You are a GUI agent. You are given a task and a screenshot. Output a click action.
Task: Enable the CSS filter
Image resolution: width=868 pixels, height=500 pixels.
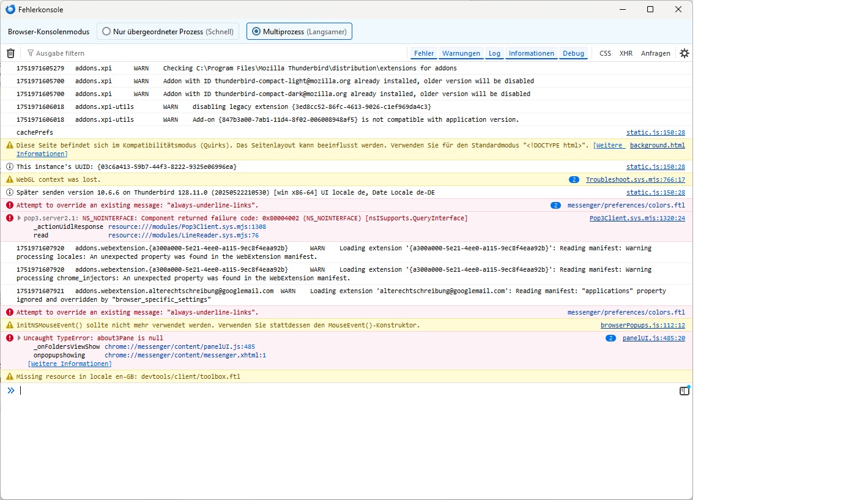click(x=604, y=53)
